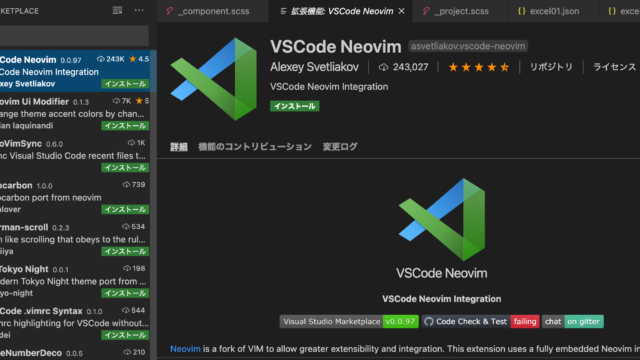Open the ライセンス license link
The image size is (640, 360).
click(614, 67)
